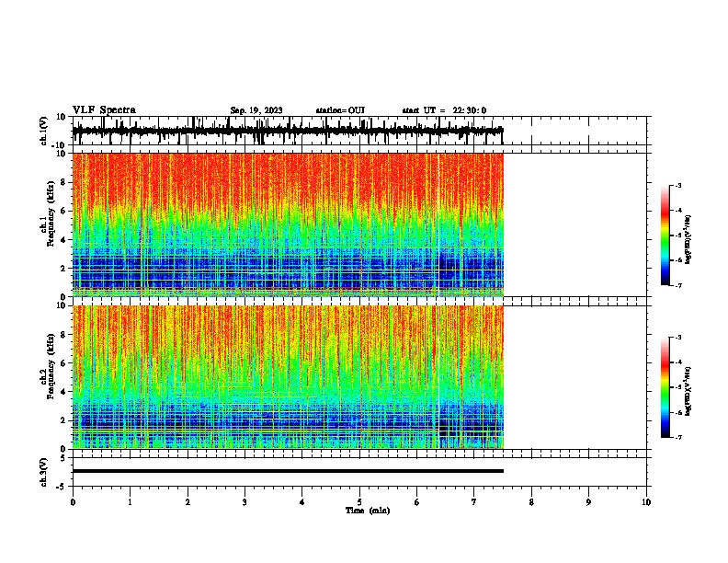Click the time axis tick label "0"
Screen dimensions: 728x563
(x=73, y=502)
